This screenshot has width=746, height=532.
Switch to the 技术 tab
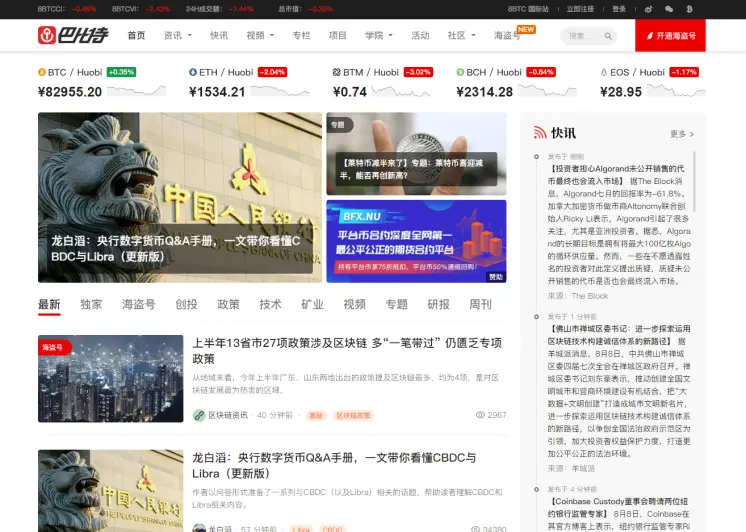[270, 304]
